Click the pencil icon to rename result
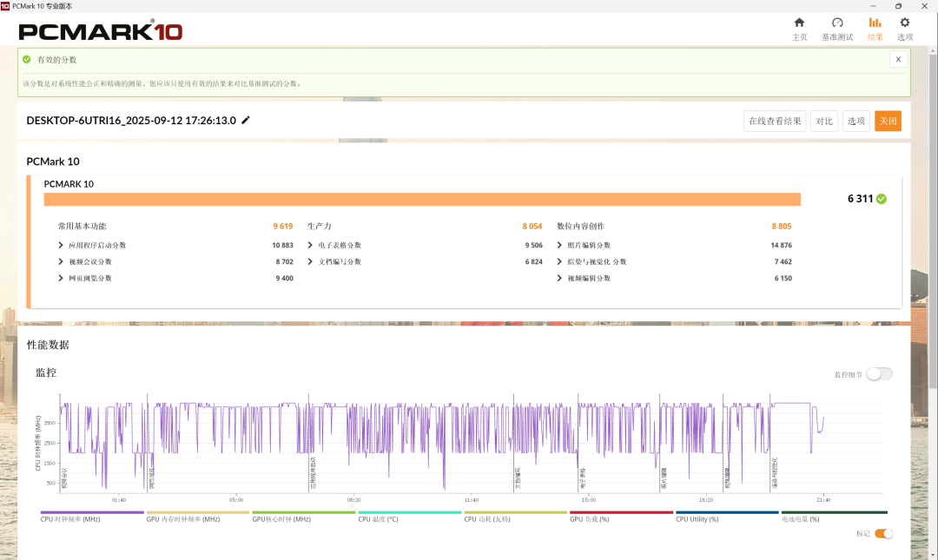The width and height of the screenshot is (938, 560). tap(245, 121)
